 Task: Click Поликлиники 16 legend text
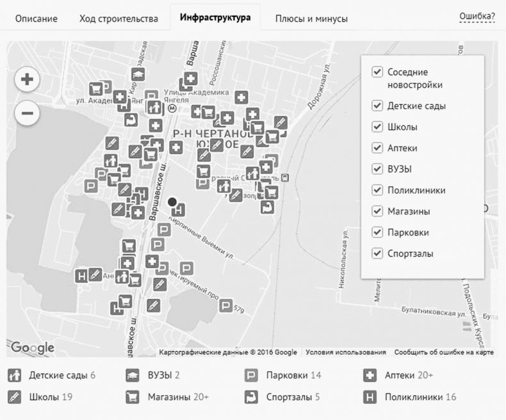420,397
